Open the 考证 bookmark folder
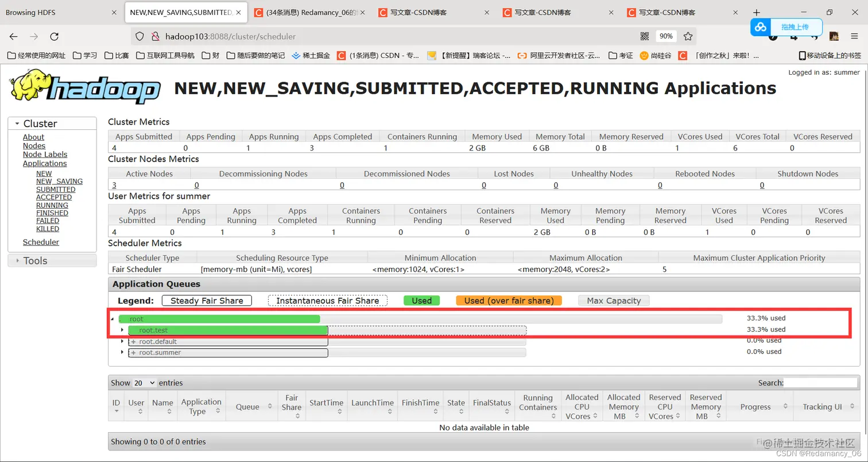Screen dimensions: 868x462 (x=621, y=56)
